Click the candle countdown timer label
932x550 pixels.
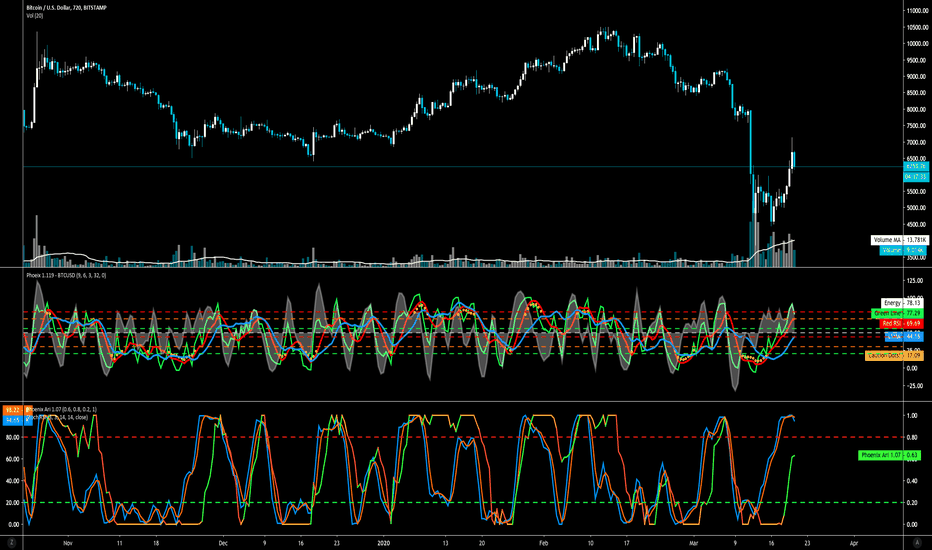tap(915, 177)
